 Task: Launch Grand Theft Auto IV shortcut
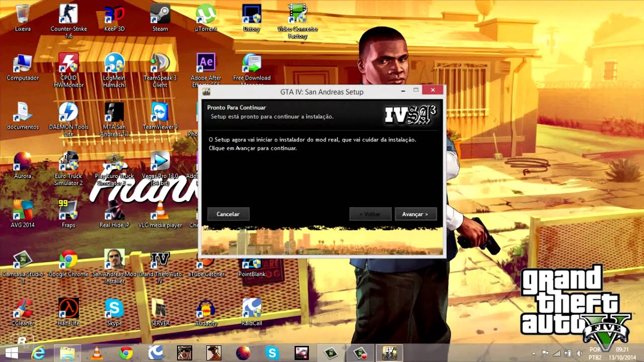(x=160, y=267)
